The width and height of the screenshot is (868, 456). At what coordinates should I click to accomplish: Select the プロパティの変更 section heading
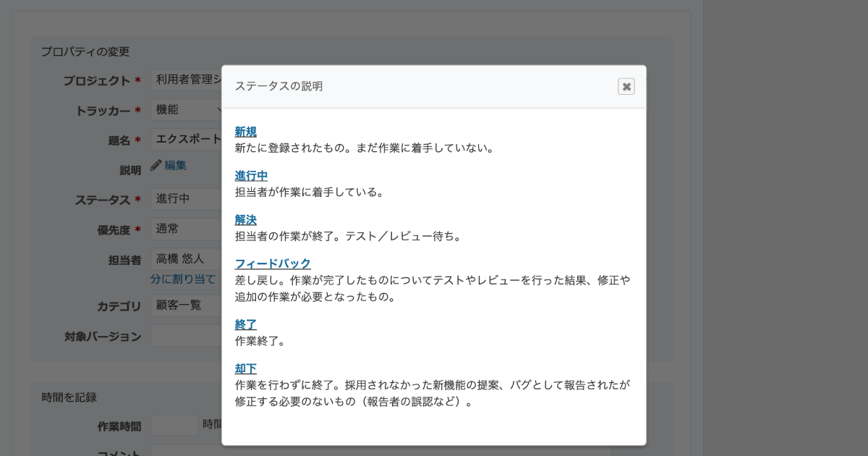[x=85, y=51]
